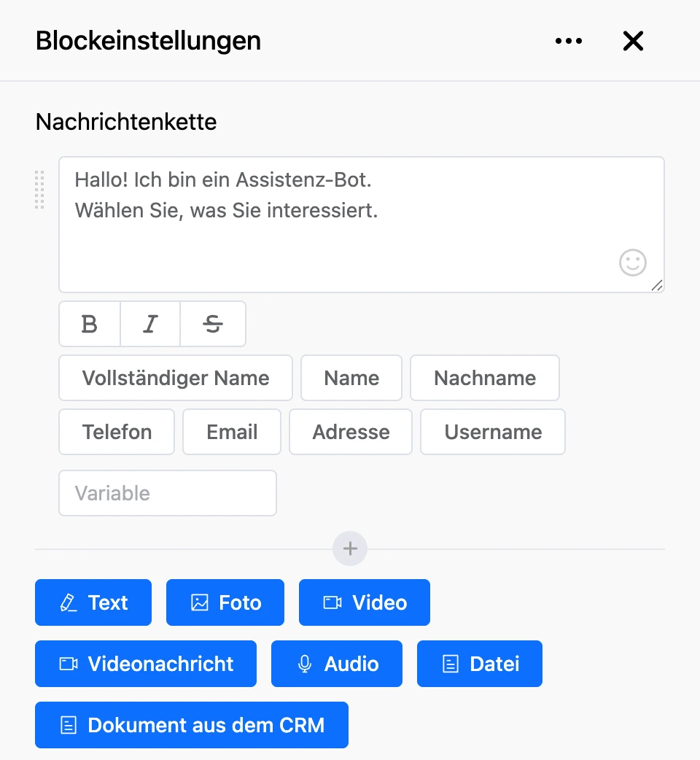Insert the Name variable
The width and height of the screenshot is (700, 760).
click(x=351, y=378)
